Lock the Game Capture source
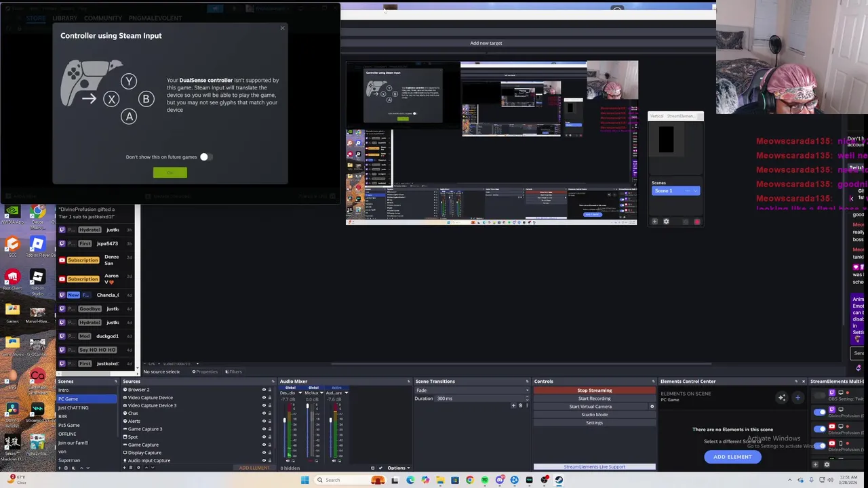This screenshot has width=868, height=488. 269,445
